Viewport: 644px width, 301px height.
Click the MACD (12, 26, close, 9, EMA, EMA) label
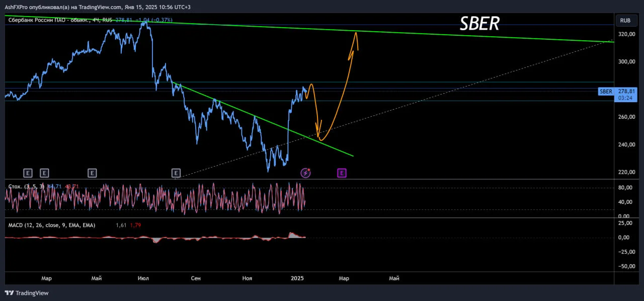[x=52, y=225]
